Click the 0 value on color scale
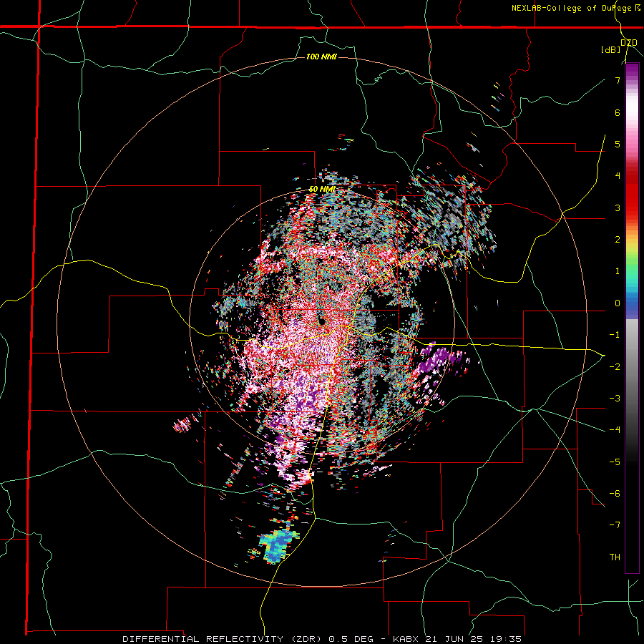644x644 pixels. point(618,303)
